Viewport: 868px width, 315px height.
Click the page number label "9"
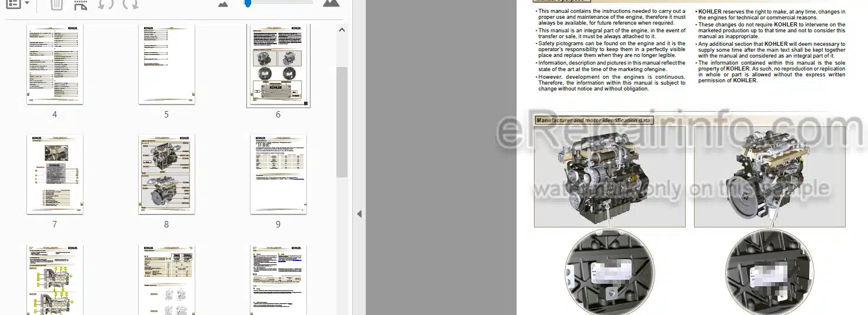[278, 224]
